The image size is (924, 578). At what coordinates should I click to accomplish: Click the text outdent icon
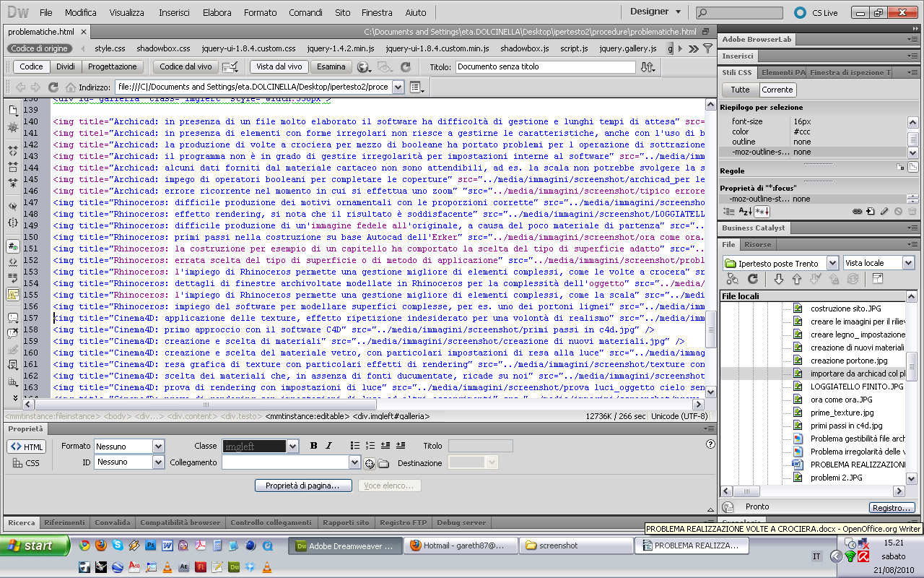pyautogui.click(x=385, y=446)
